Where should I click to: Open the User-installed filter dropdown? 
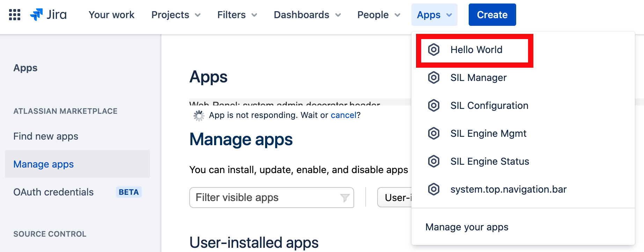pos(395,198)
